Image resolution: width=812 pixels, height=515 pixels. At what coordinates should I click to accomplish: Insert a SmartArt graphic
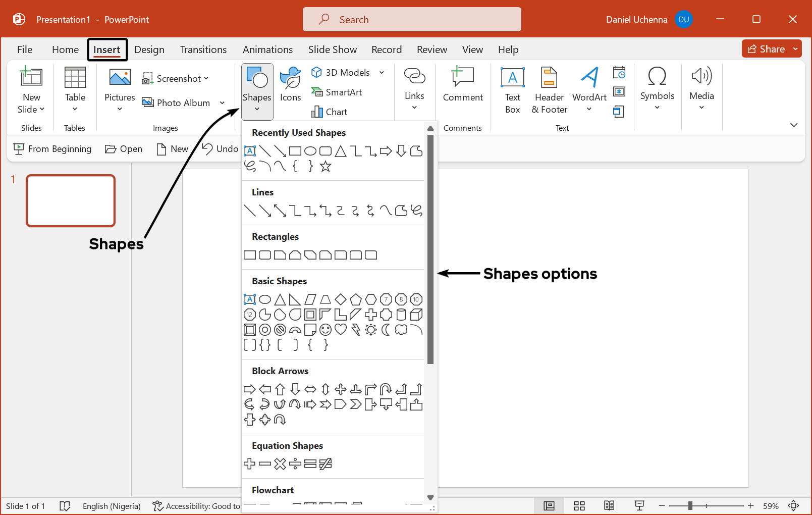[x=337, y=92]
